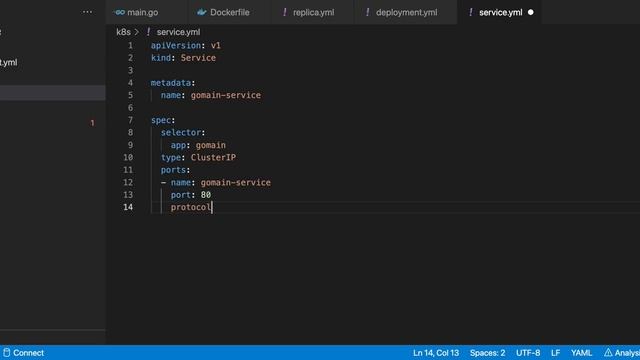This screenshot has height=360, width=640.
Task: Click the unsaved dot on service.yml tab
Action: click(531, 12)
